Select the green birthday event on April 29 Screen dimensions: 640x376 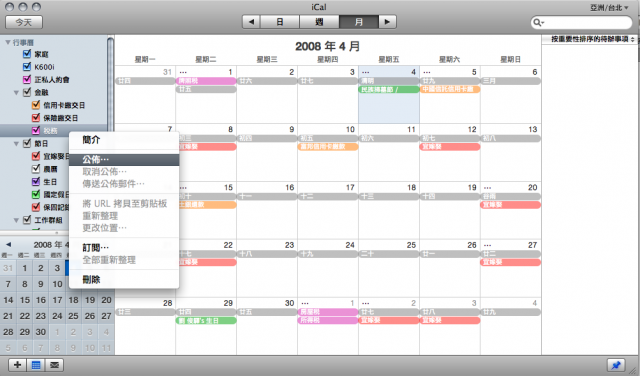pyautogui.click(x=206, y=320)
